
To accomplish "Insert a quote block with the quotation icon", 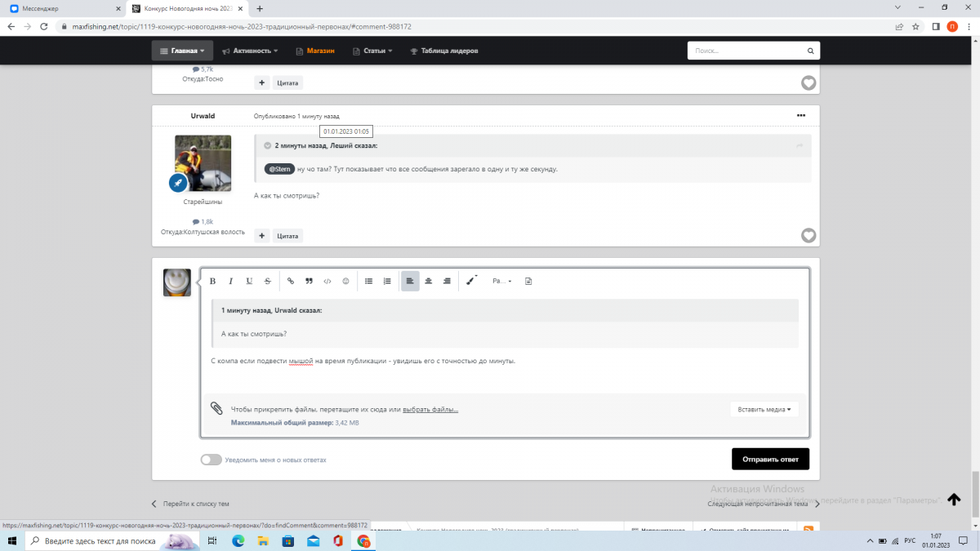I will (x=309, y=281).
